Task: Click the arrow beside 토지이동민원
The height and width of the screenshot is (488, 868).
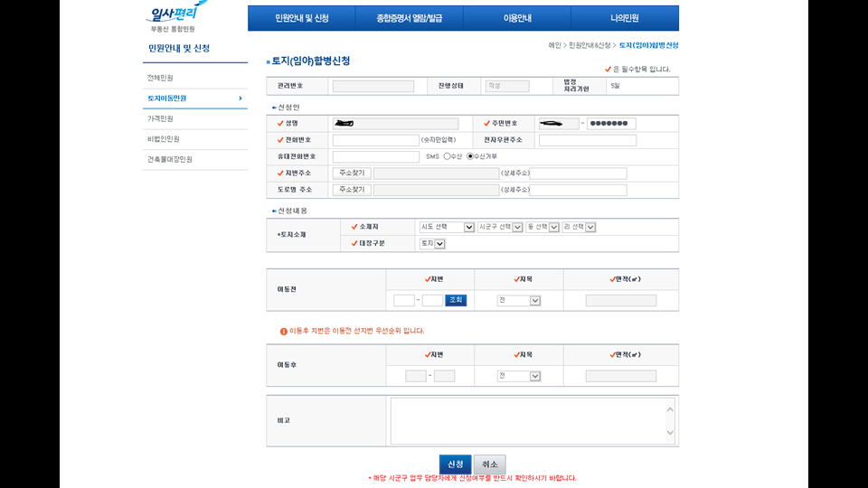Action: (241, 99)
